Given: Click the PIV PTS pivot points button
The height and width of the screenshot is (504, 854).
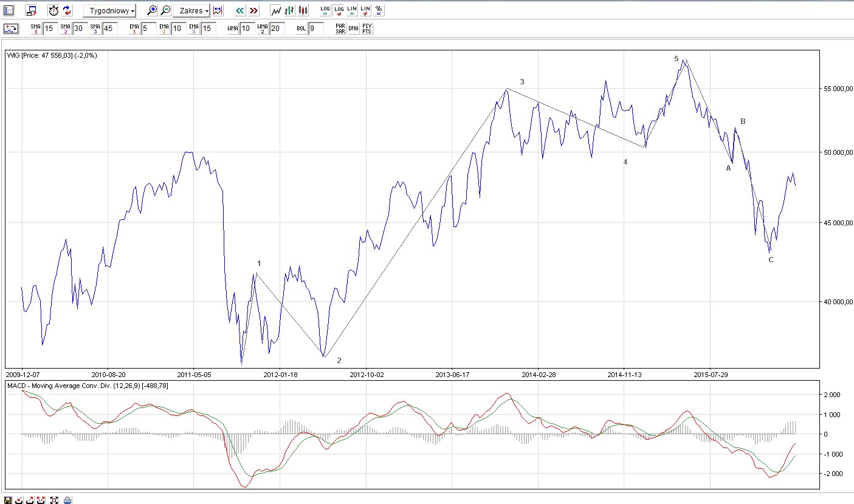Looking at the screenshot, I should pyautogui.click(x=367, y=29).
